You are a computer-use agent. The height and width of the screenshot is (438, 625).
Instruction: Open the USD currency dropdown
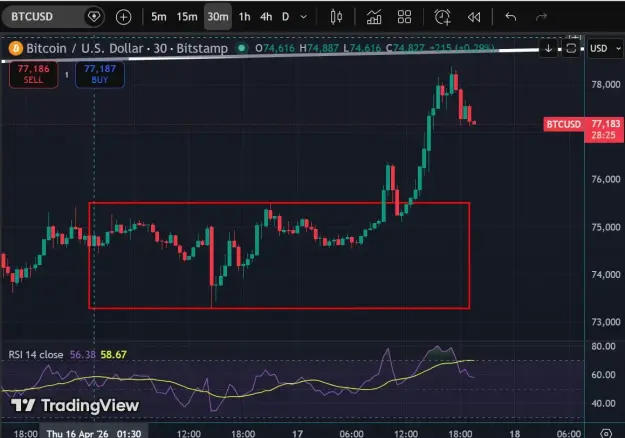tap(605, 49)
